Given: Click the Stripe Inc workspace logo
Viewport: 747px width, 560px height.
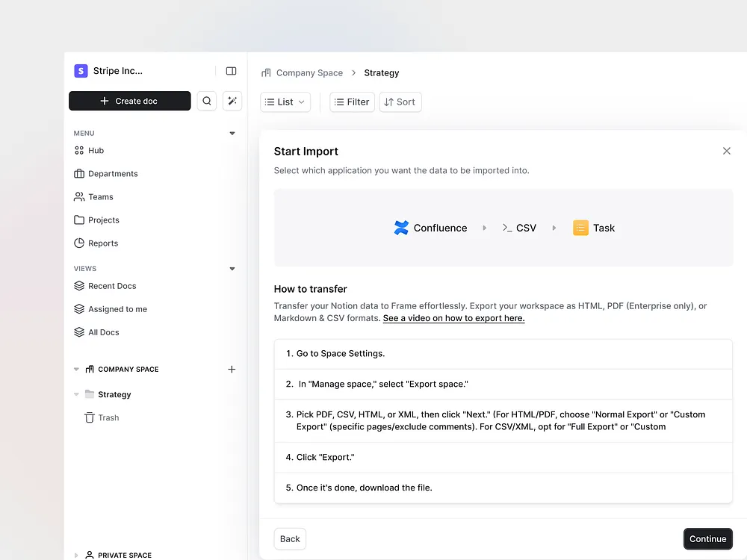Looking at the screenshot, I should click(81, 71).
